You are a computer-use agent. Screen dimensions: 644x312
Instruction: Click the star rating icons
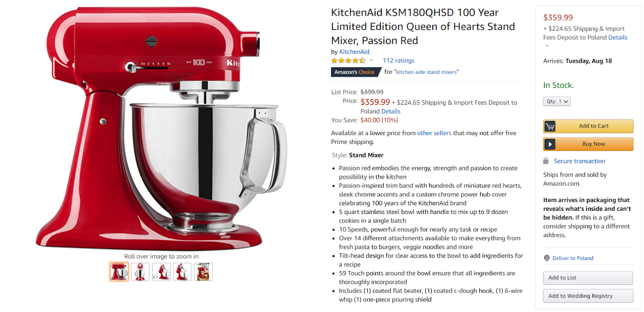coord(349,61)
